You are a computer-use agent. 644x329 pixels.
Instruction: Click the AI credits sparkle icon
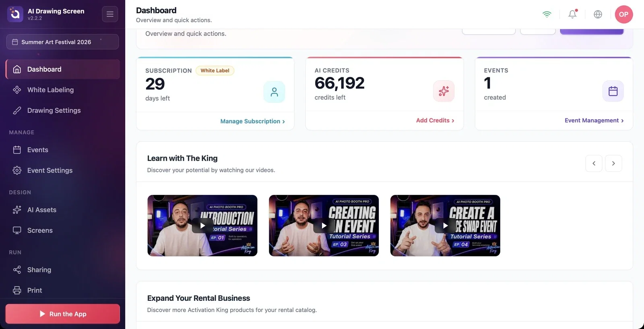[x=444, y=91]
